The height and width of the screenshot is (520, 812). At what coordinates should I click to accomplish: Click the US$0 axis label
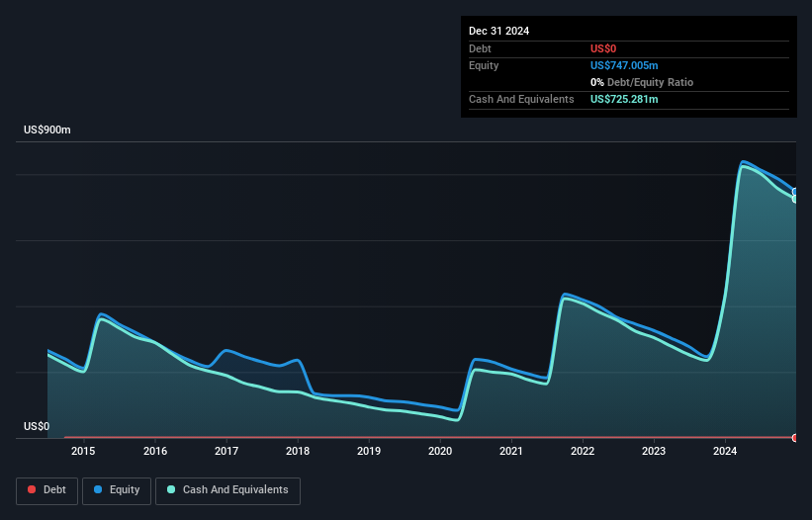tap(37, 426)
